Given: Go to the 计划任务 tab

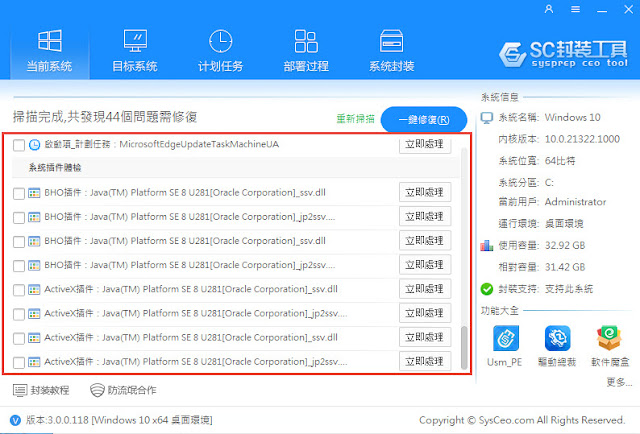Looking at the screenshot, I should (x=221, y=51).
